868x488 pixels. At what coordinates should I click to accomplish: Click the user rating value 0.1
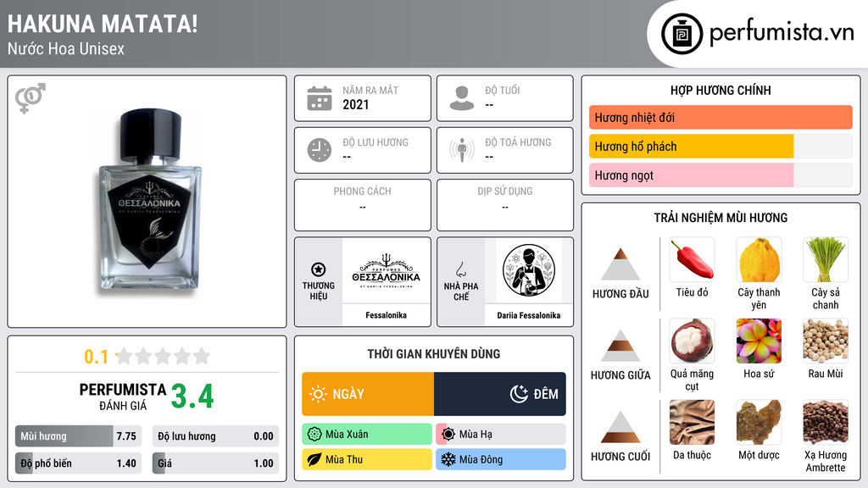tap(96, 357)
